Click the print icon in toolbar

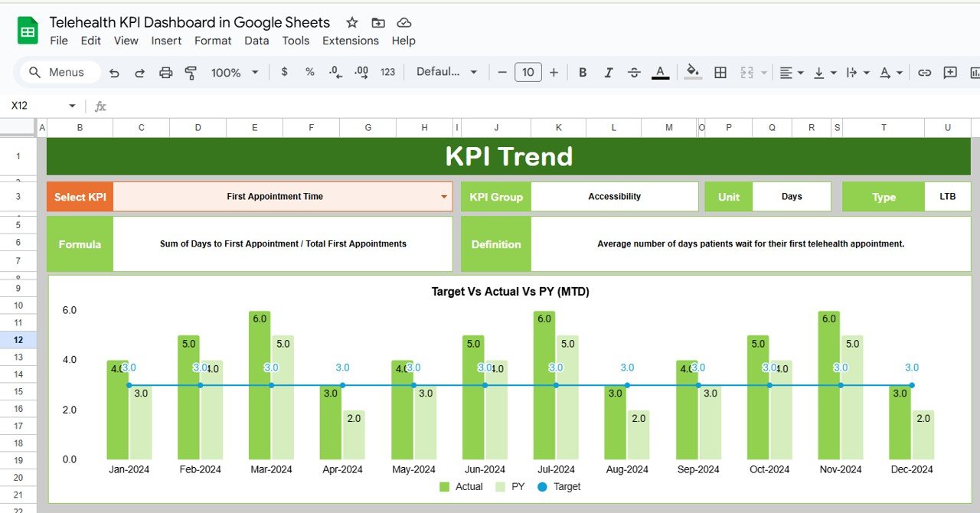165,73
